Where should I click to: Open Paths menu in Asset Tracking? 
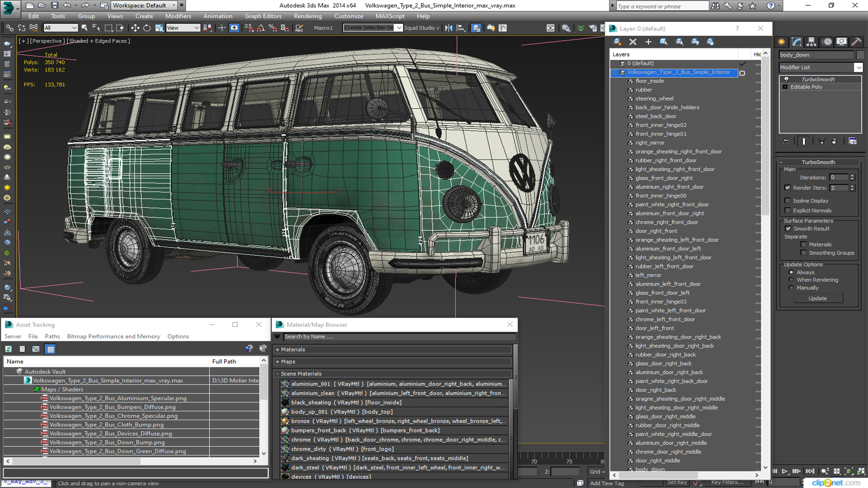[x=52, y=336]
